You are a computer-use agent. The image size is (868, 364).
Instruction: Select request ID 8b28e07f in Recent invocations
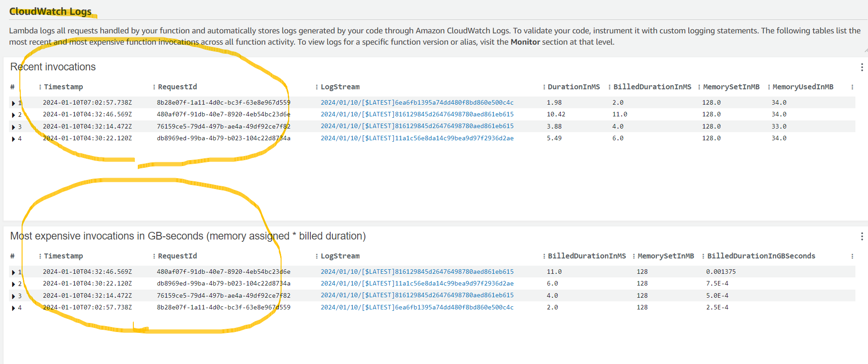[223, 103]
